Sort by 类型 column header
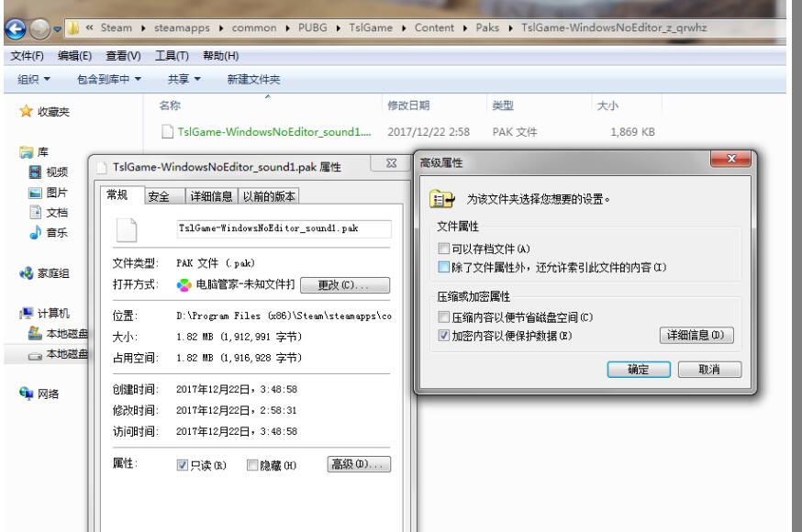Image resolution: width=802 pixels, height=532 pixels. [x=502, y=105]
